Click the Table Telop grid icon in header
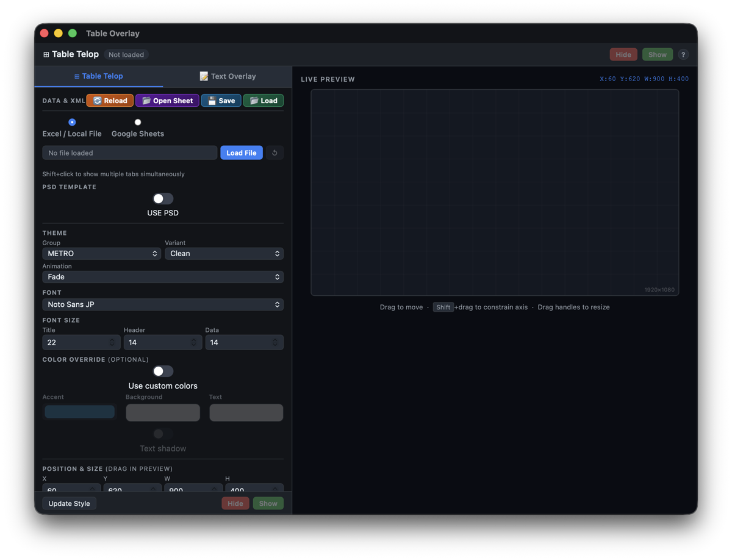This screenshot has height=560, width=732. 46,54
